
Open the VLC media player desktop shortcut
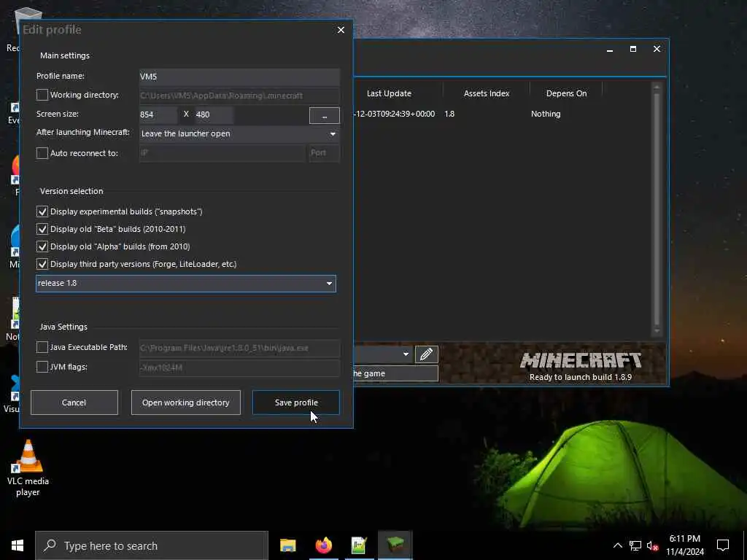point(28,468)
